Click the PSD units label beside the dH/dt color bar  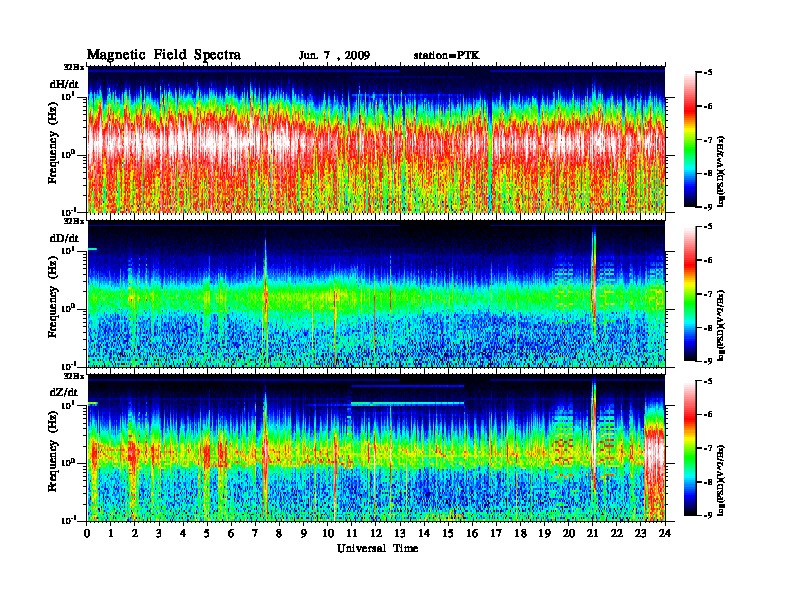pos(722,171)
